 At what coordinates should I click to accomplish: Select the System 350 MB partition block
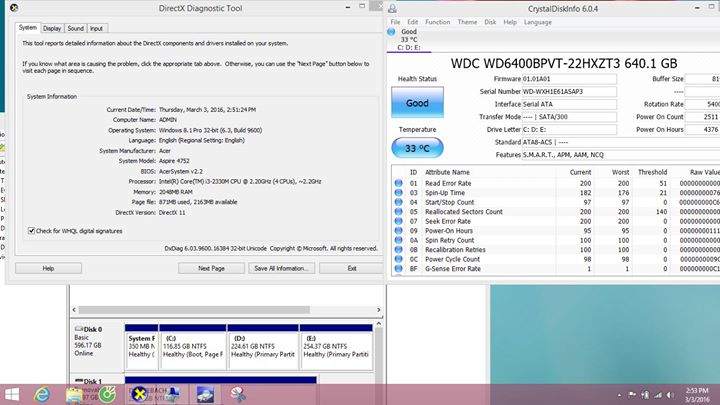pos(141,347)
